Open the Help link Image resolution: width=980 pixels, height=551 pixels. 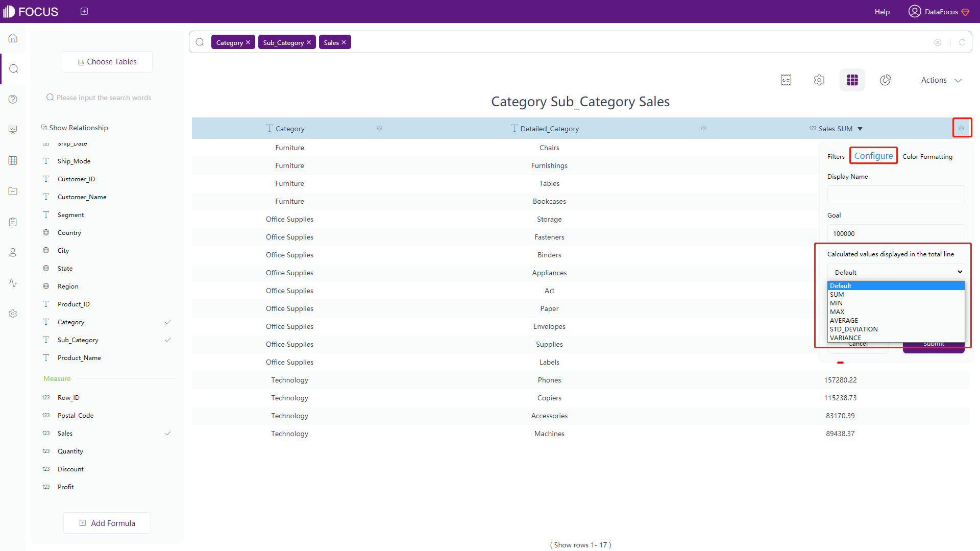click(882, 12)
